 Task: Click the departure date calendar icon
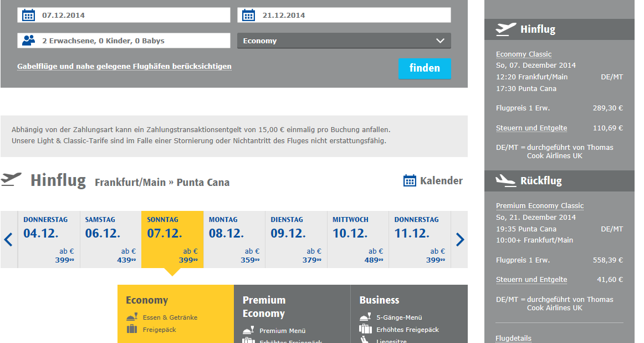click(28, 15)
